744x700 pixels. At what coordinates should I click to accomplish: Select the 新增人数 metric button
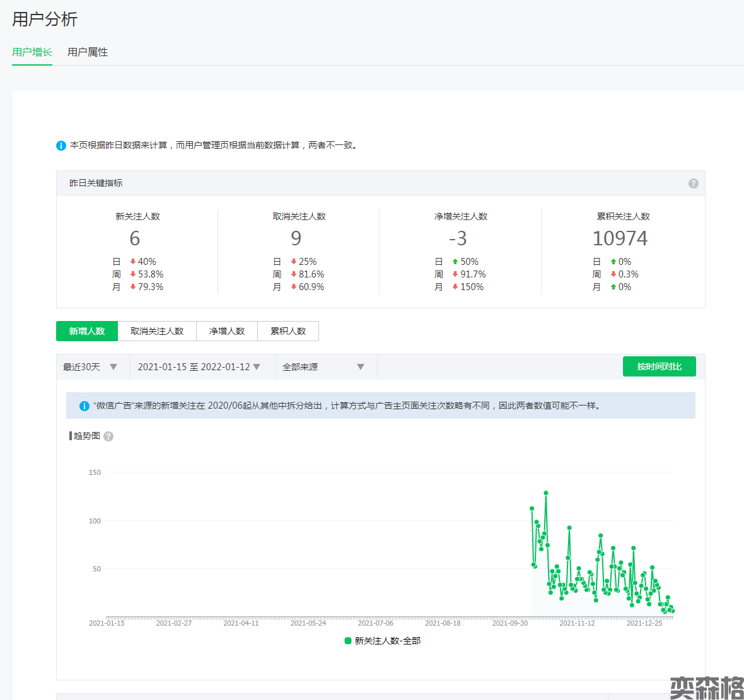(87, 331)
